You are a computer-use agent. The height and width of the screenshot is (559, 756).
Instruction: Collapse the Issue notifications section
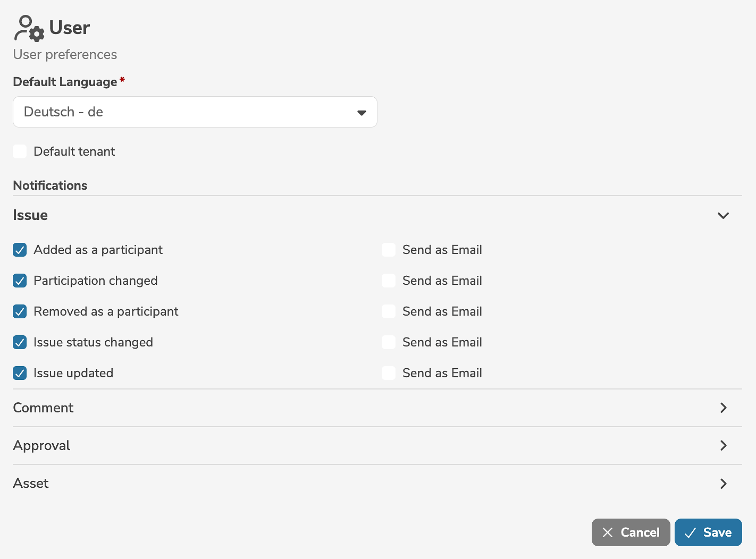click(723, 216)
